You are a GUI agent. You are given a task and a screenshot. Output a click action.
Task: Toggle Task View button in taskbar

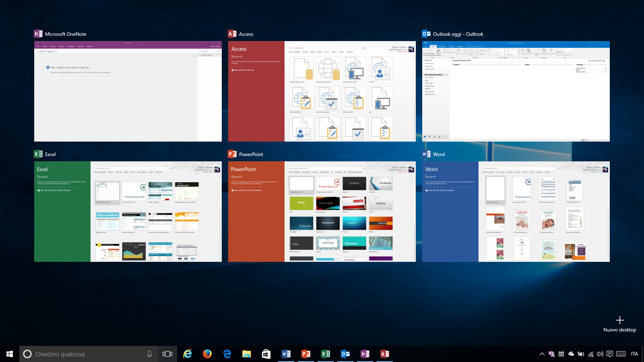tap(167, 354)
